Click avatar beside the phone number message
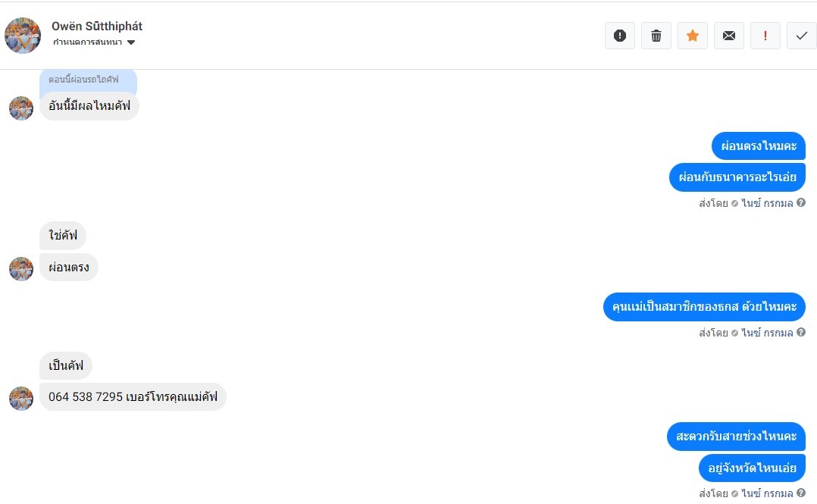Screen dimensions: 817x504 tap(21, 399)
